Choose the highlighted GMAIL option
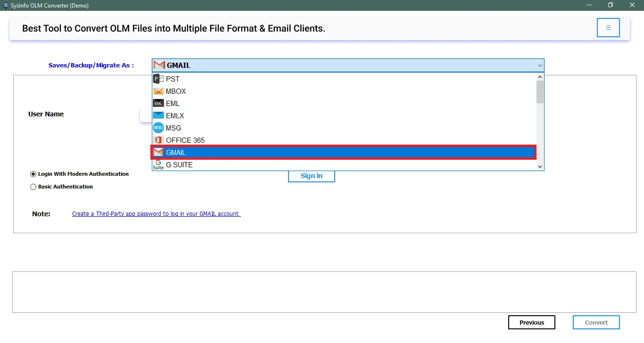 pos(344,153)
